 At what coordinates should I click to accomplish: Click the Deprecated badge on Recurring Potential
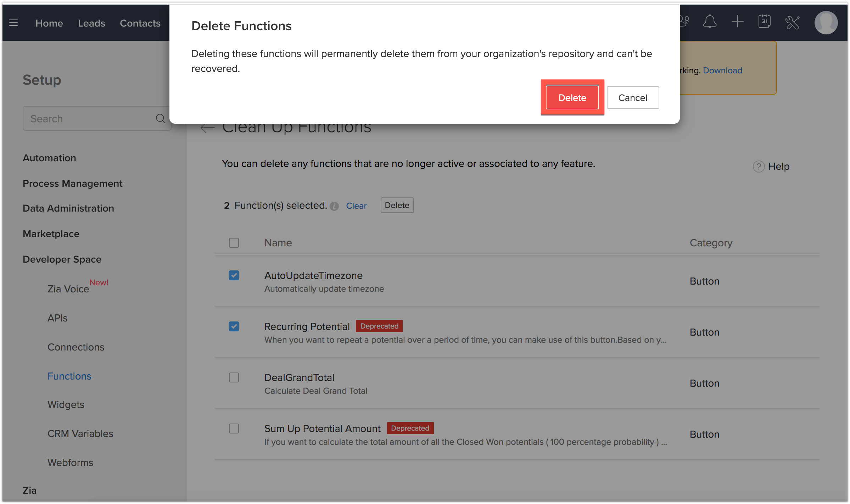point(379,326)
